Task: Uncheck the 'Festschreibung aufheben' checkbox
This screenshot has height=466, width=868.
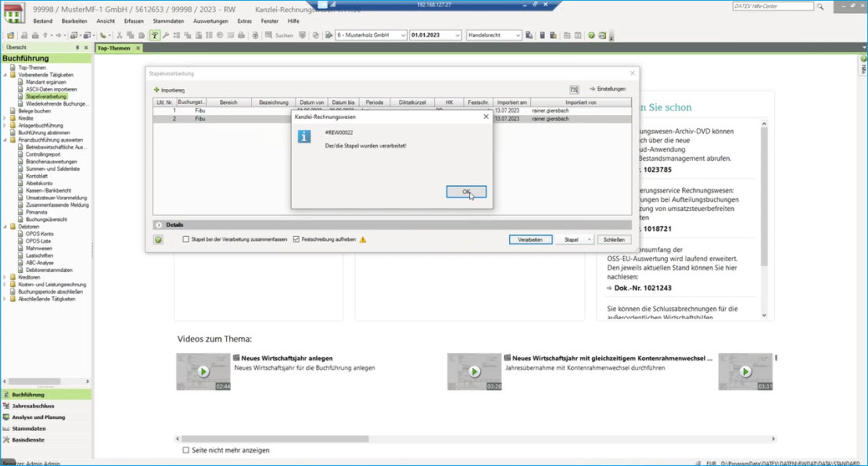Action: [x=296, y=239]
